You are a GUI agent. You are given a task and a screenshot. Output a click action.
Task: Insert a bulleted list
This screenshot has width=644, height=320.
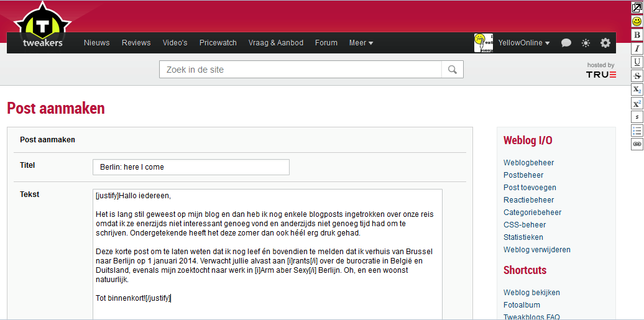tap(637, 130)
